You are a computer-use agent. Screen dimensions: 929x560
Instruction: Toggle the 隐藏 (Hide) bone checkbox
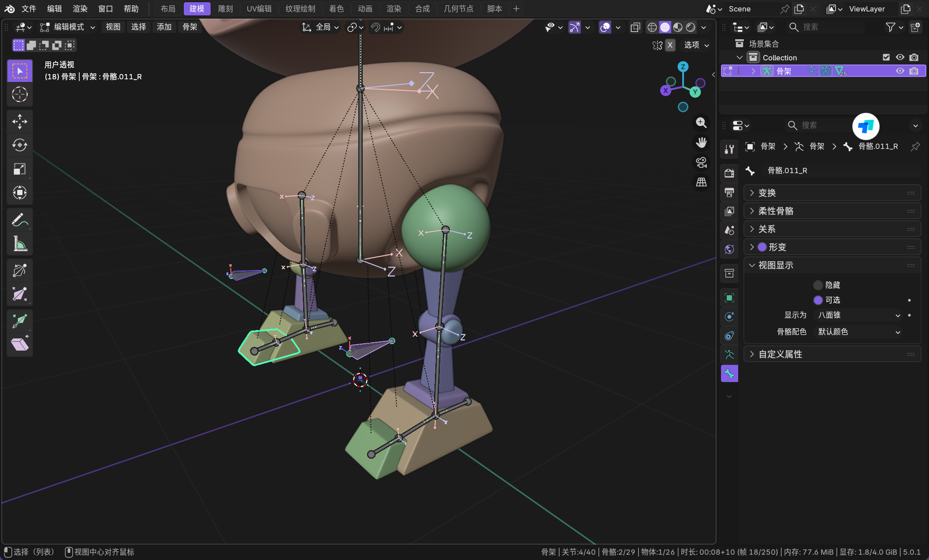click(818, 285)
